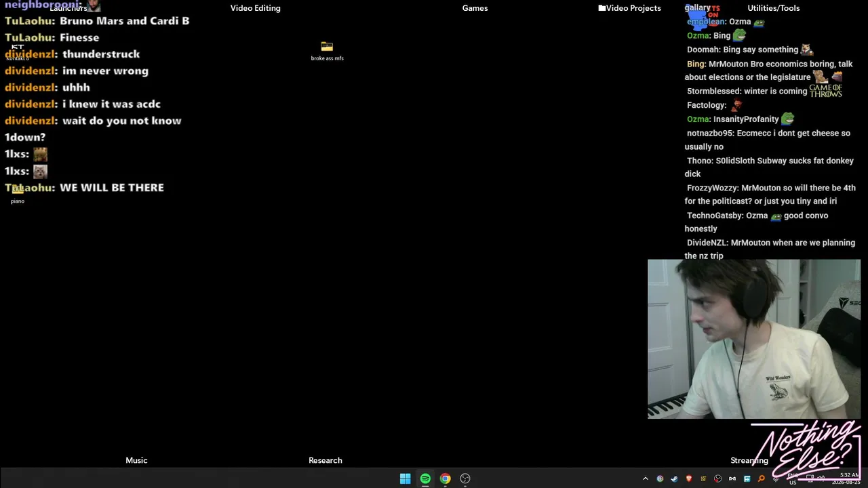
Task: Show hidden system tray icons
Action: [x=645, y=479]
